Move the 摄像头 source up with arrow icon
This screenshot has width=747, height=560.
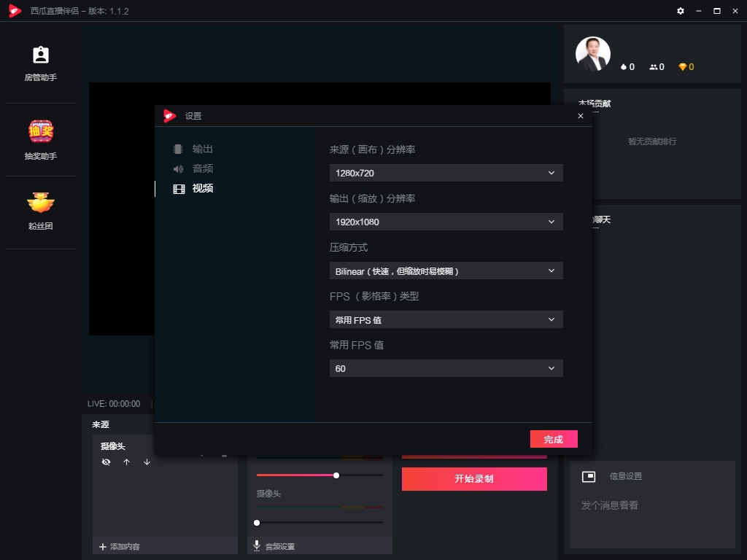coord(125,462)
